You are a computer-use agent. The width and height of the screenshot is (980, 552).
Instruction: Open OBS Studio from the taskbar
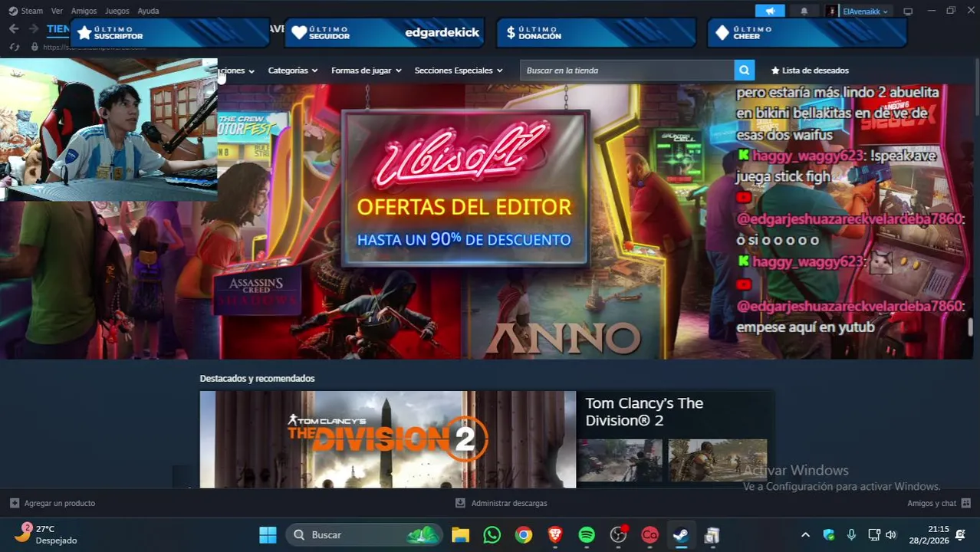click(x=618, y=535)
